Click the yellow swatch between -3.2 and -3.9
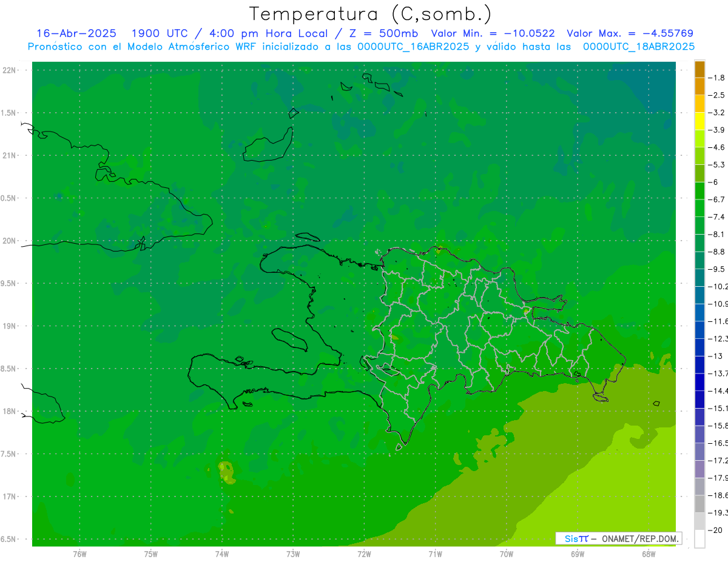Viewport: 728px width, 562px height. pos(699,121)
